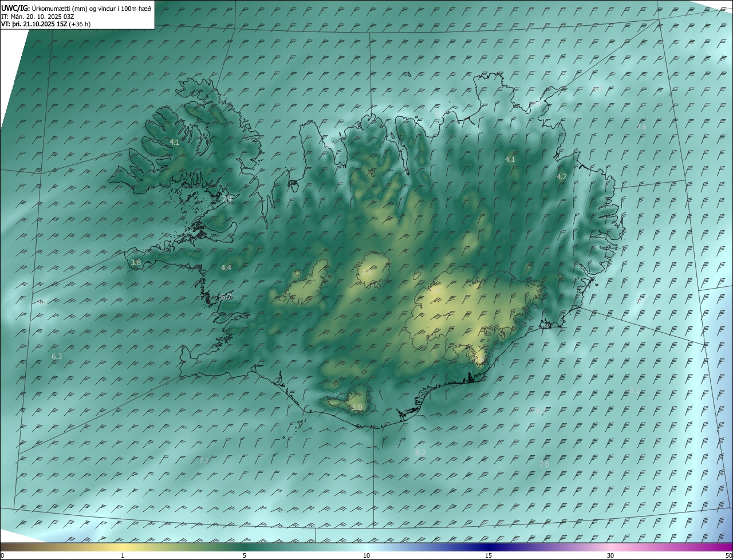Click the color scale label "0"
This screenshot has width=733, height=560.
[x=2, y=556]
